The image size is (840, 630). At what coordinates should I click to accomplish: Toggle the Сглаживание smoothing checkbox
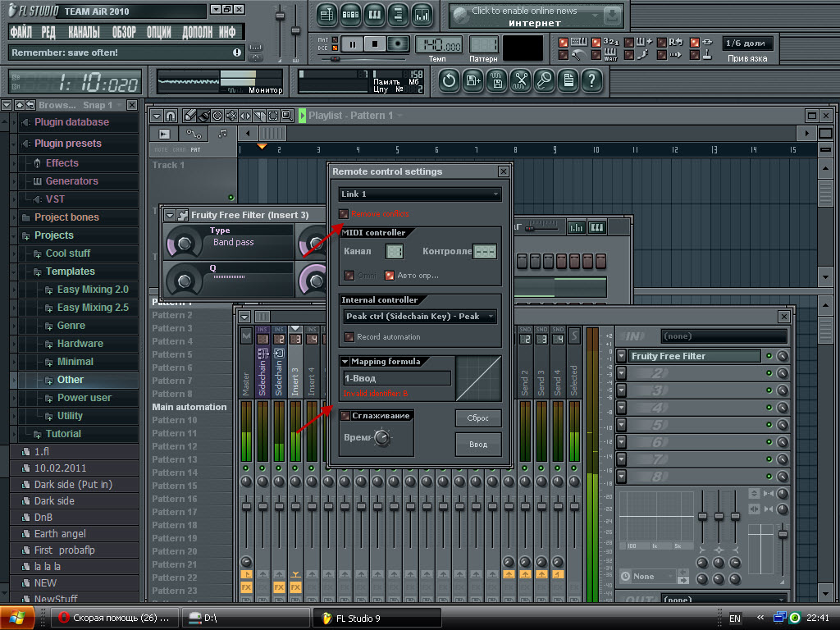click(345, 416)
